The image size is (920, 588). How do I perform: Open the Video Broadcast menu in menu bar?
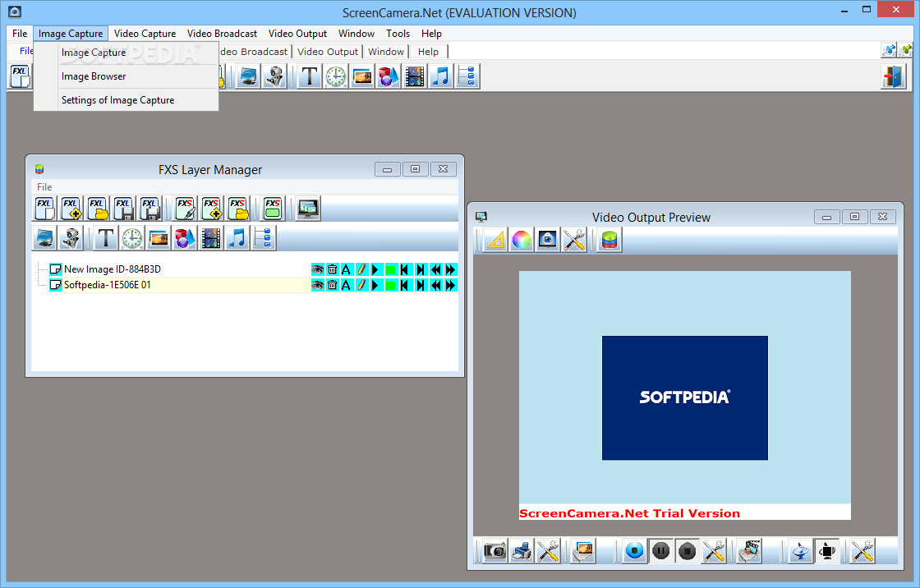[x=222, y=34]
